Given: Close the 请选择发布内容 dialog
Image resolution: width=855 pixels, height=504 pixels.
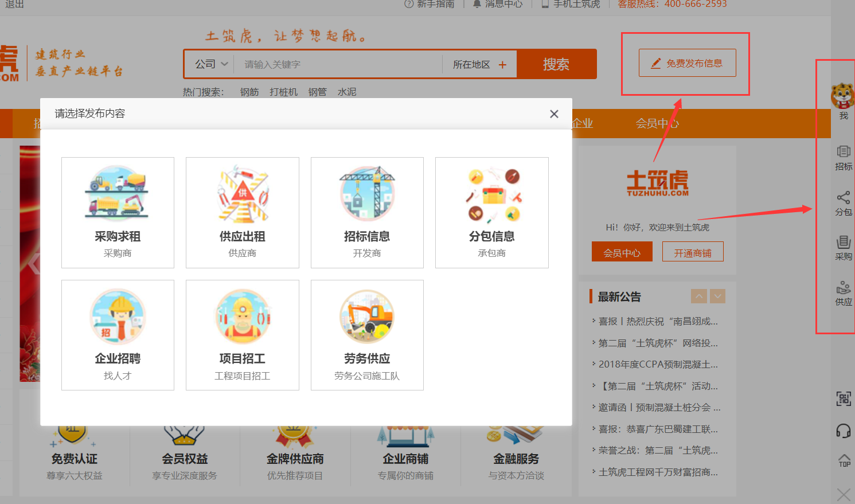Looking at the screenshot, I should [554, 114].
